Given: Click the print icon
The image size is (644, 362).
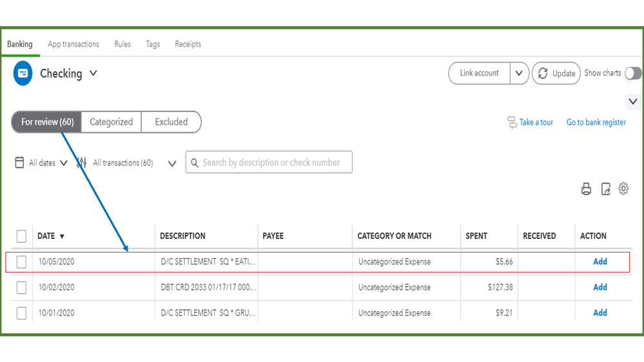Looking at the screenshot, I should tap(586, 189).
